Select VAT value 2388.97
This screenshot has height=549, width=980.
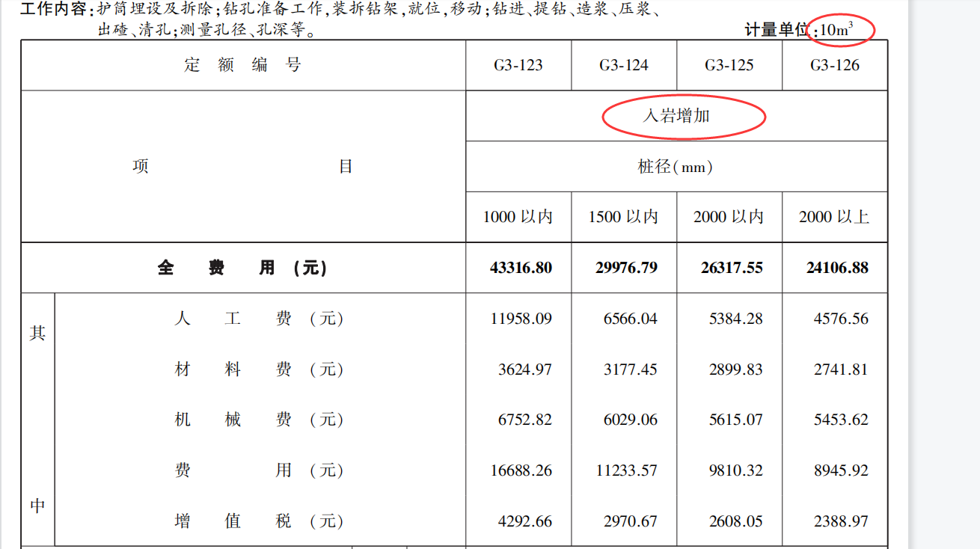coord(842,521)
